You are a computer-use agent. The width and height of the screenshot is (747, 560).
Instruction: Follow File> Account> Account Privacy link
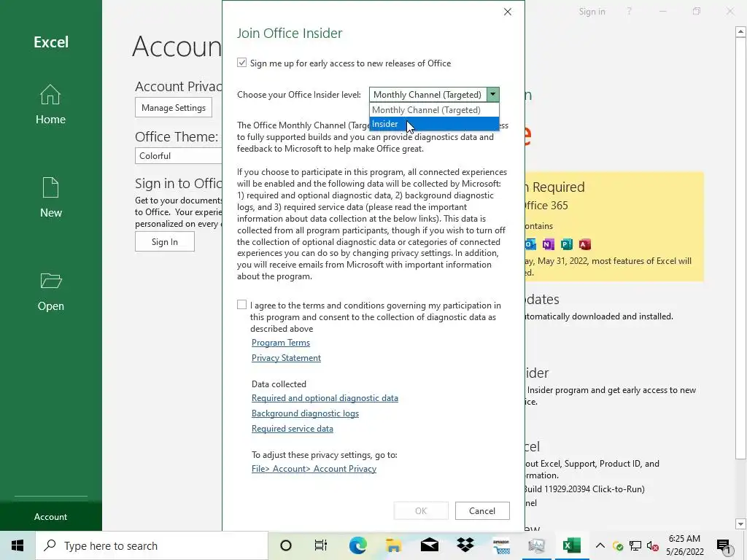click(x=314, y=469)
